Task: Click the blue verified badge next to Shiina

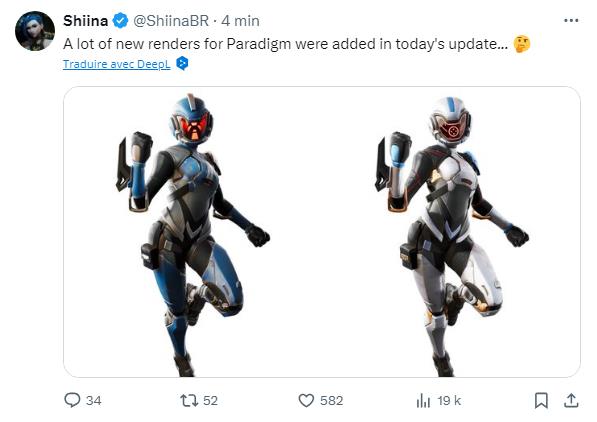Action: click(x=121, y=21)
